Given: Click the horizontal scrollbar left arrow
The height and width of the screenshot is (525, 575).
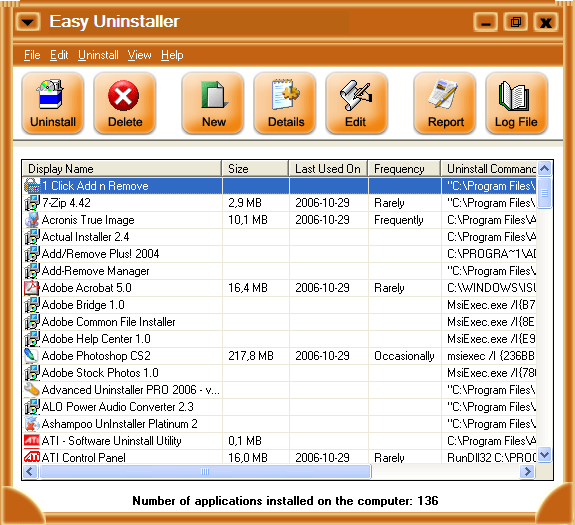Looking at the screenshot, I should (30, 471).
